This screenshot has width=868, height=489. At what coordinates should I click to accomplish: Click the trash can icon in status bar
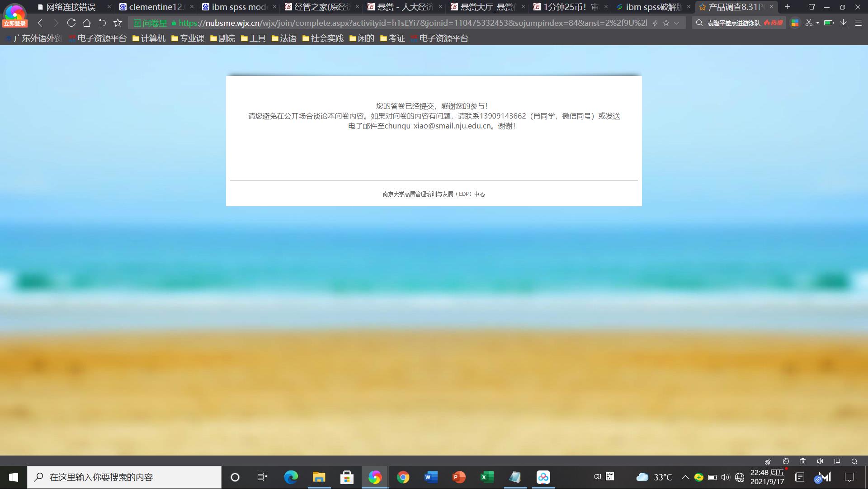tap(803, 461)
